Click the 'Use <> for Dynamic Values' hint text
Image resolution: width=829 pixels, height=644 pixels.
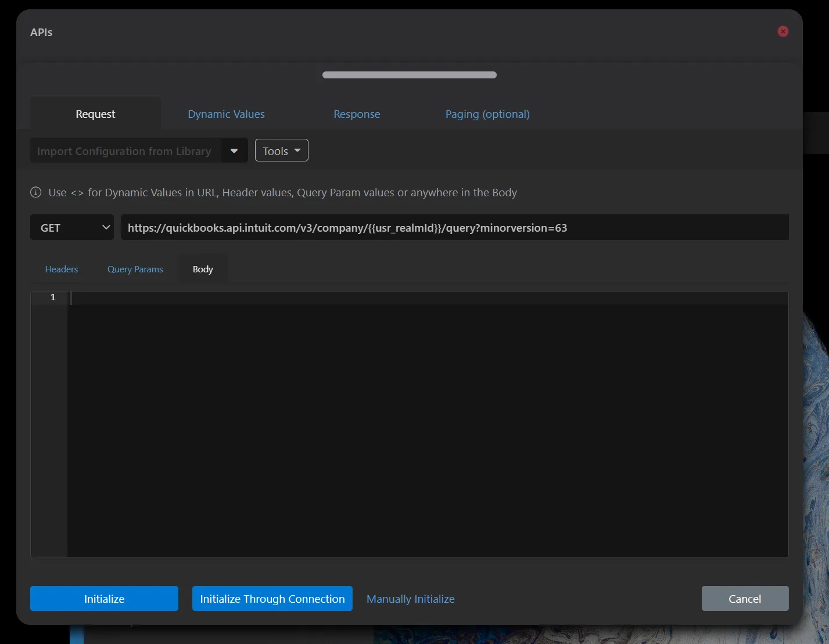[x=282, y=192]
